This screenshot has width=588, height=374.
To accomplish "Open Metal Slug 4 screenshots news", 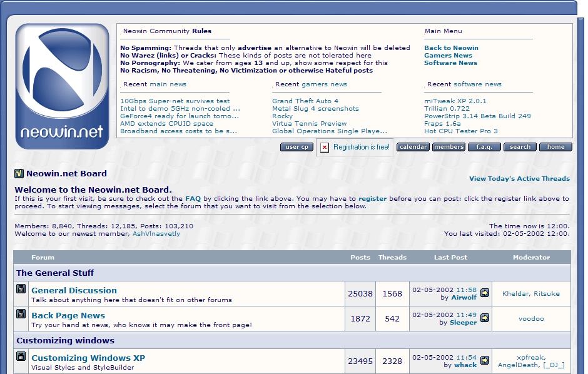I will [x=315, y=109].
